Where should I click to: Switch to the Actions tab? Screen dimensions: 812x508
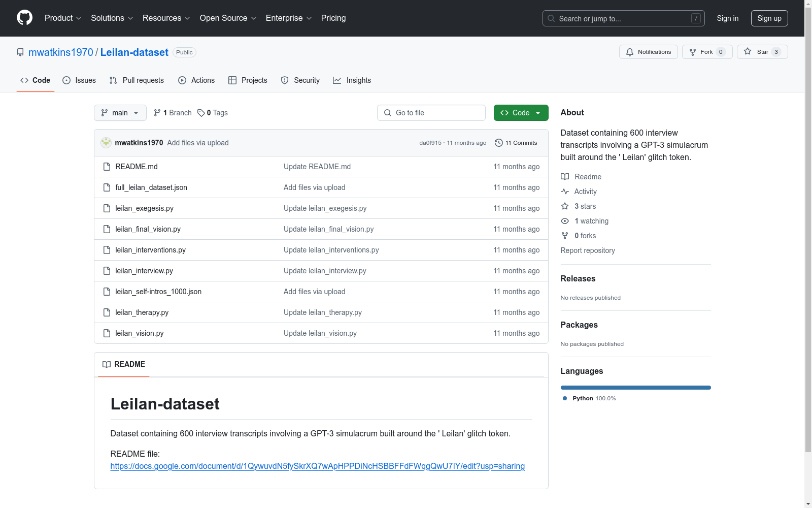pos(196,80)
